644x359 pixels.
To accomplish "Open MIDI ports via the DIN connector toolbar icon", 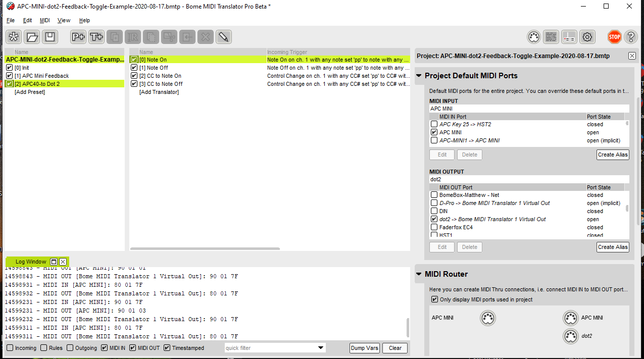I will pyautogui.click(x=534, y=37).
